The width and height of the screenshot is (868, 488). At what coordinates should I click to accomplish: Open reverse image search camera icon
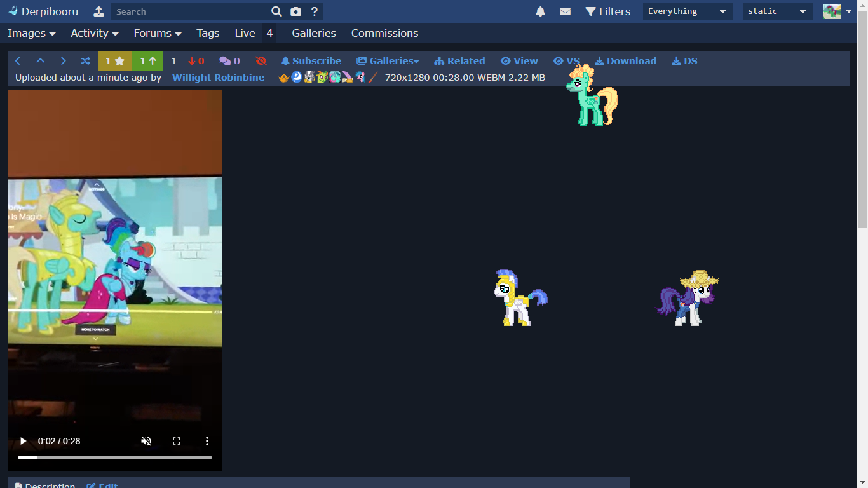click(x=295, y=11)
